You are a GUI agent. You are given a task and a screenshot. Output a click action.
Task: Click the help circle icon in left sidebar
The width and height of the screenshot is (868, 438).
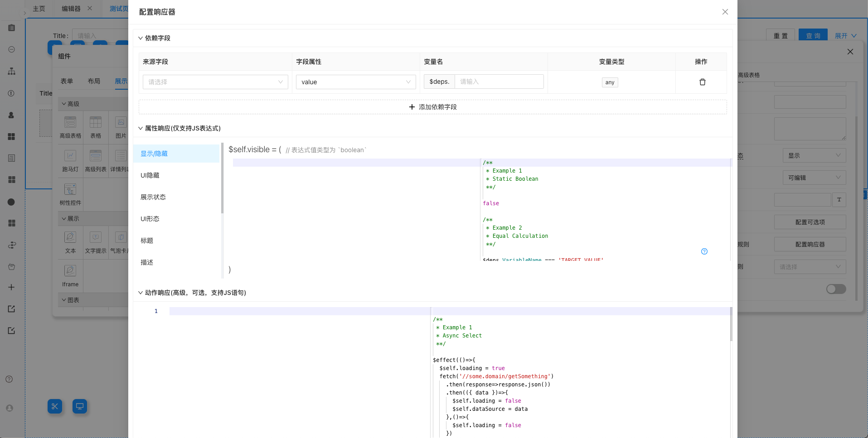click(9, 379)
